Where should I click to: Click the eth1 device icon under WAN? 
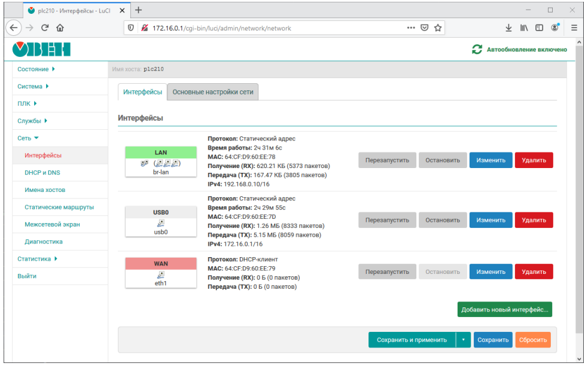(160, 275)
